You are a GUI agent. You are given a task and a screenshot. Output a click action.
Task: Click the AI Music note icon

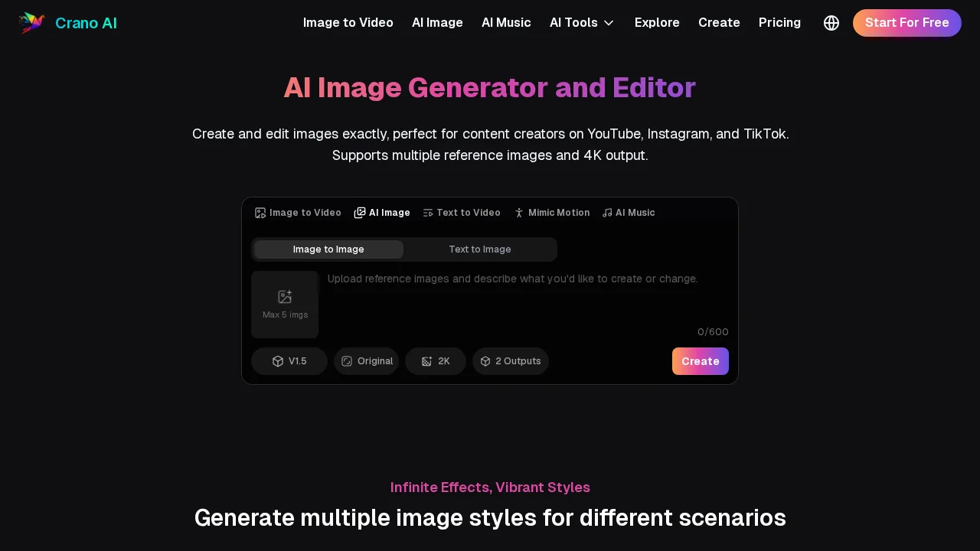point(607,213)
